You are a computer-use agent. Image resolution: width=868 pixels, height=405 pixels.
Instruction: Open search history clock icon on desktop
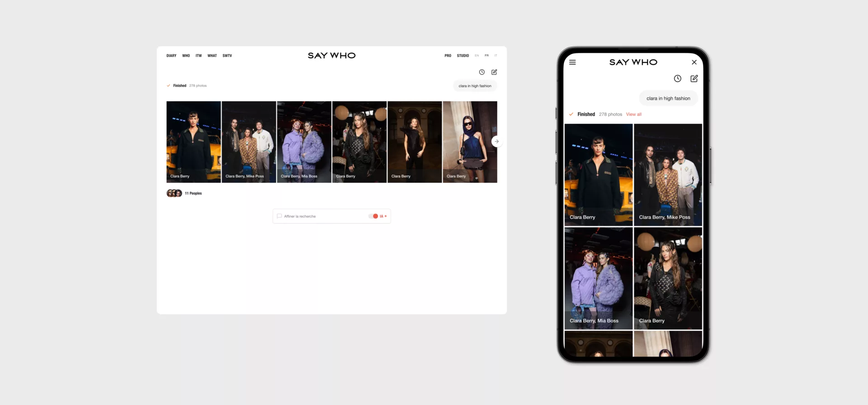coord(482,72)
